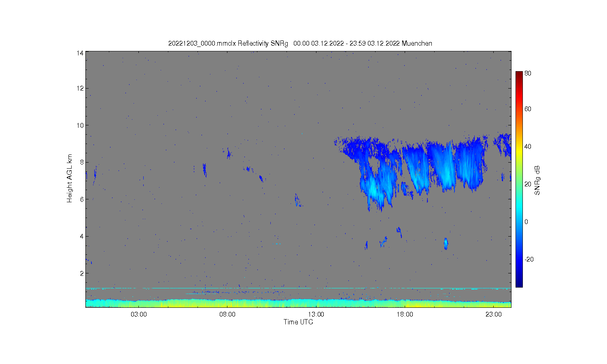Click the 13:00 time tick label
607x364 pixels.
click(316, 315)
